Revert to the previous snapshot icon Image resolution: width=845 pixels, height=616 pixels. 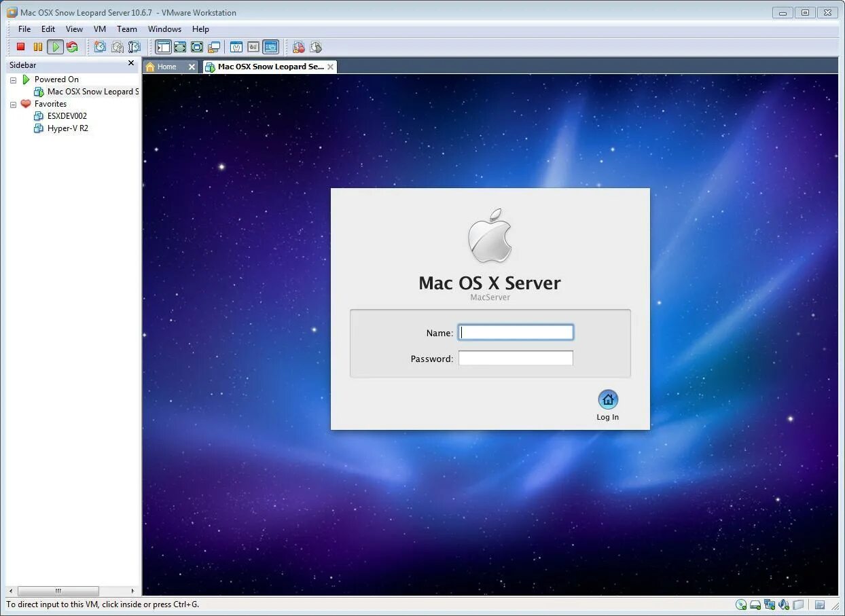(x=118, y=47)
